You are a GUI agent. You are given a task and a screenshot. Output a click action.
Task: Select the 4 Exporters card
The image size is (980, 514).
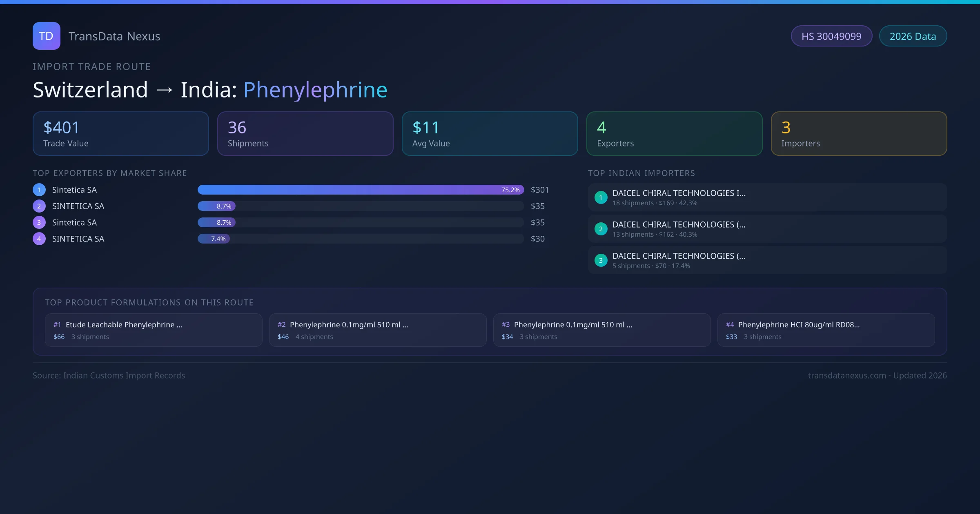tap(674, 134)
